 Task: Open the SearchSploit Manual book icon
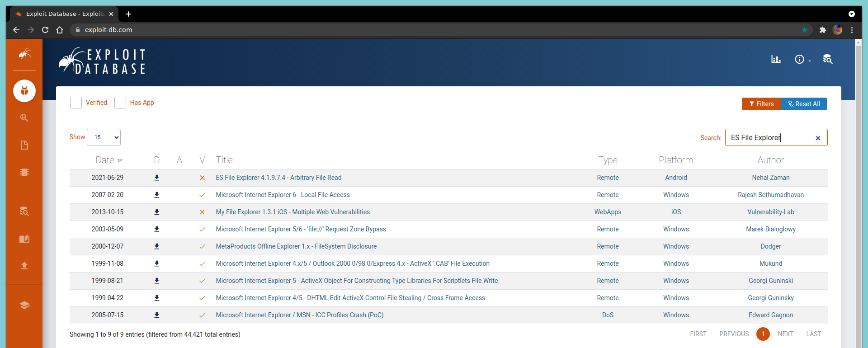pyautogui.click(x=24, y=239)
